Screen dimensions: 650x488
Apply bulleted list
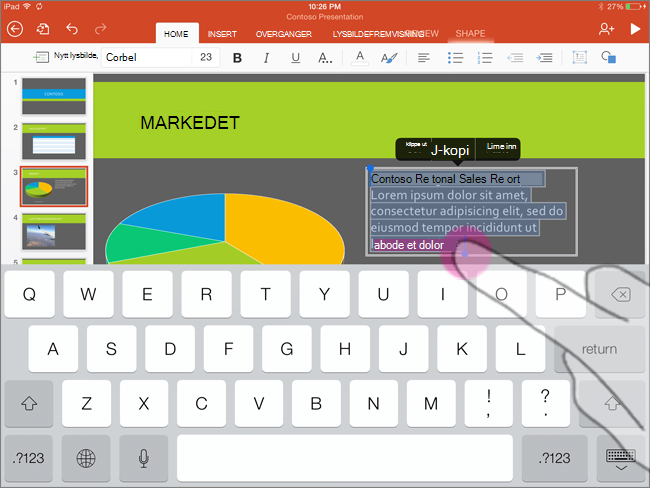(x=455, y=58)
